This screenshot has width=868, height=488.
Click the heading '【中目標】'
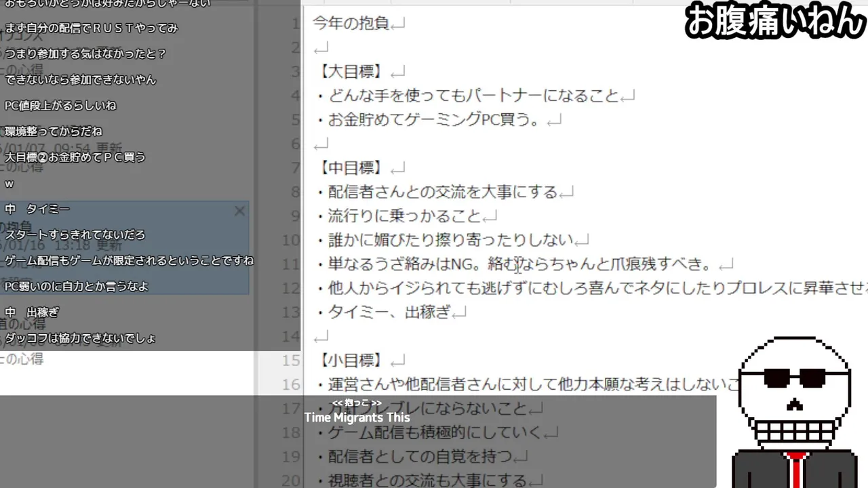tap(351, 167)
